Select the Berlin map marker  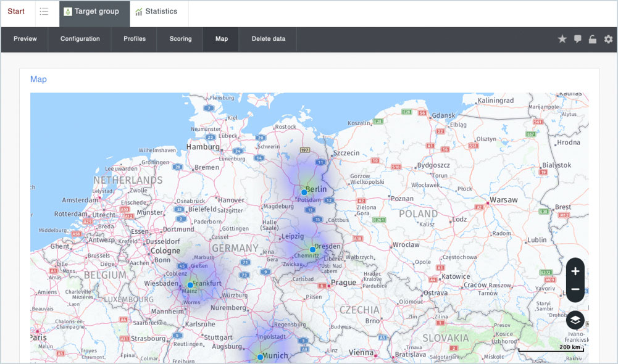point(304,192)
